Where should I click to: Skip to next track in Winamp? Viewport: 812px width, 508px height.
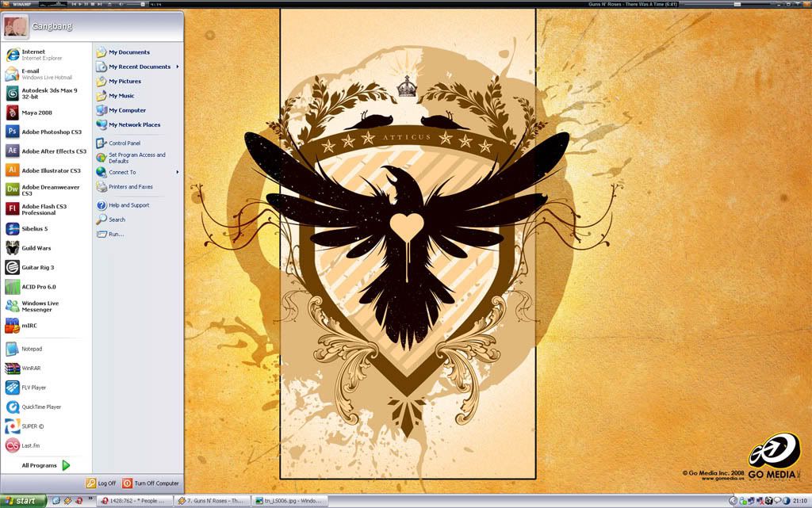coord(99,4)
